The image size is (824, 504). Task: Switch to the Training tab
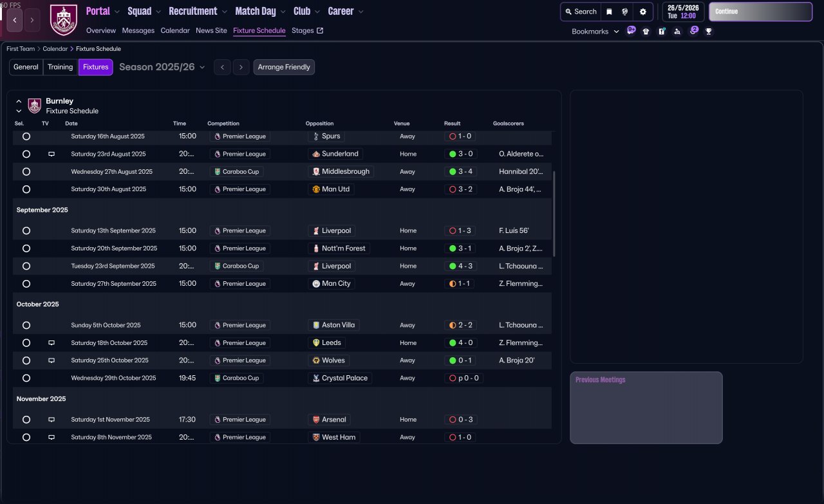(61, 67)
